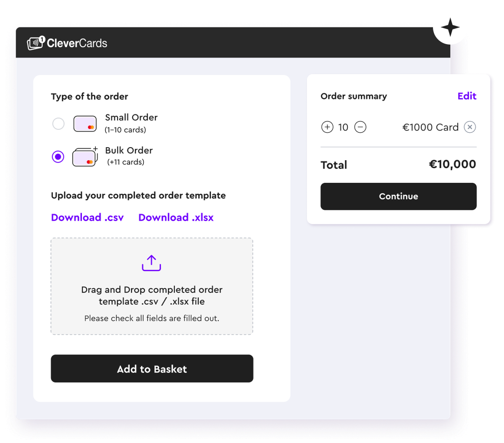Download the .xlsx order template
Viewport: 504px width, 443px height.
[176, 217]
